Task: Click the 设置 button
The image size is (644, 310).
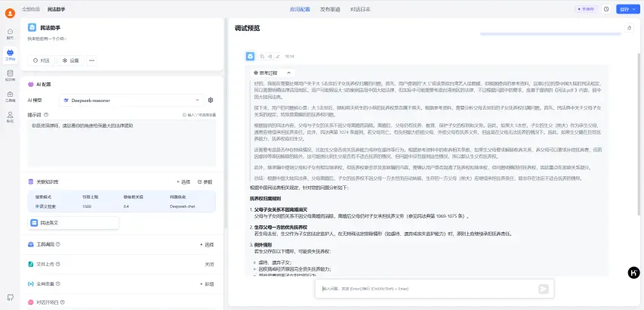Action: tap(71, 60)
